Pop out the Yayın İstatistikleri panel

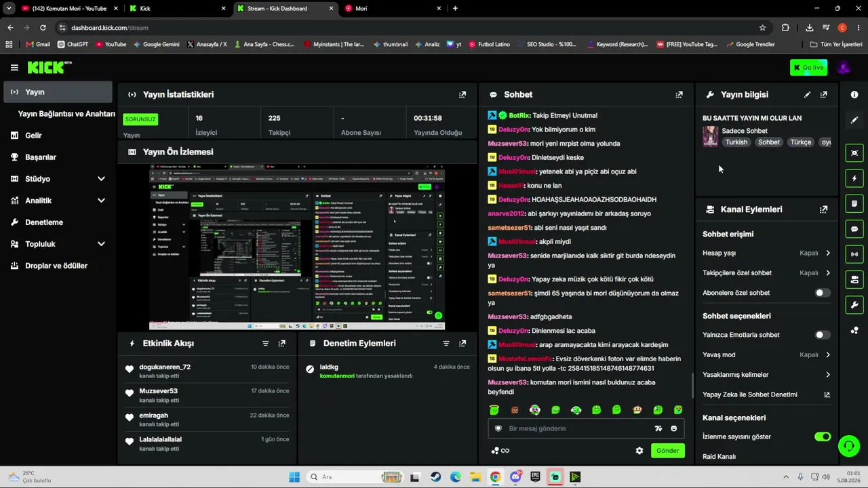pyautogui.click(x=462, y=95)
